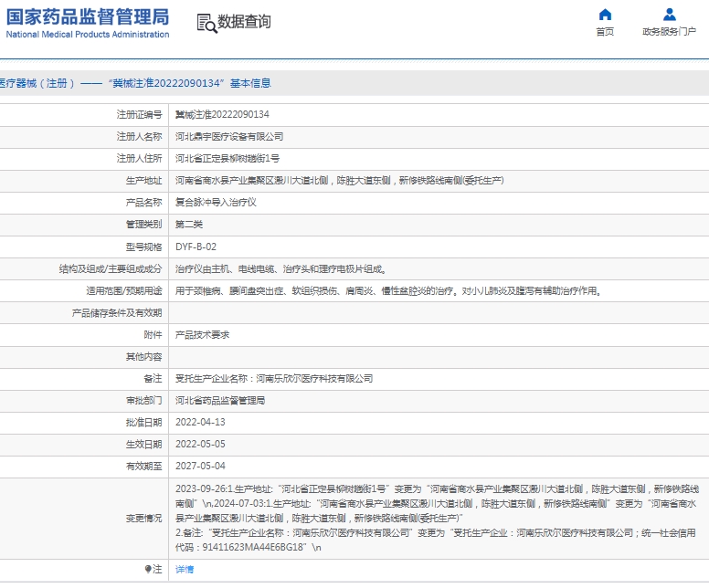The image size is (709, 588).
Task: Click the 变更情况 row label
Action: coord(143,519)
